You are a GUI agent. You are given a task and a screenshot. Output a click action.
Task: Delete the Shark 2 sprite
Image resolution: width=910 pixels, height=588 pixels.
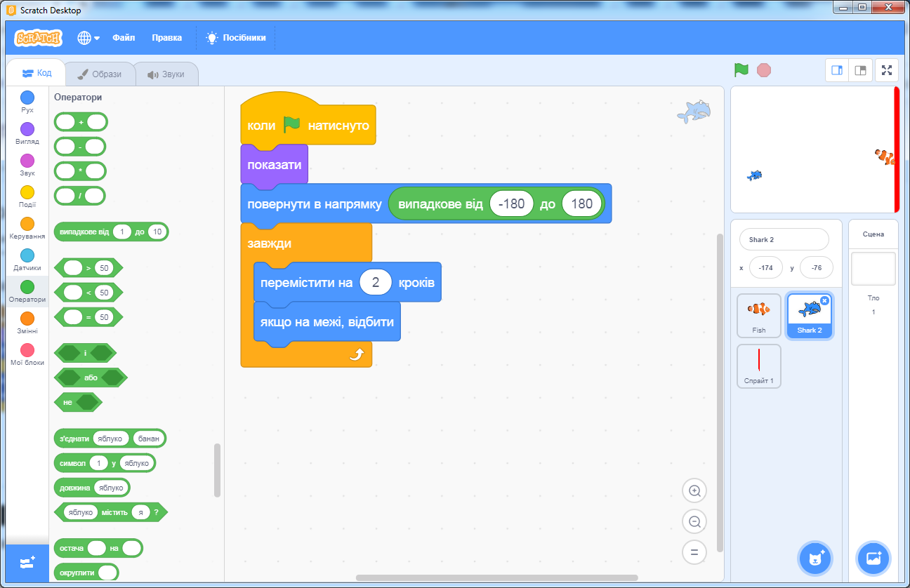click(824, 300)
